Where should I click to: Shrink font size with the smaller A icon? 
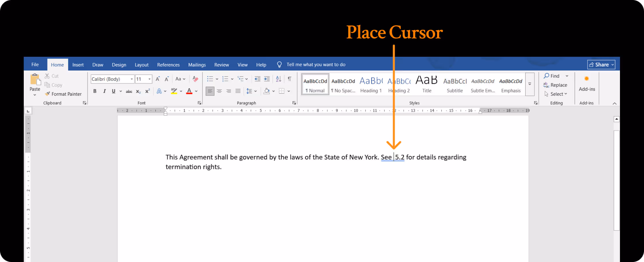tap(167, 79)
